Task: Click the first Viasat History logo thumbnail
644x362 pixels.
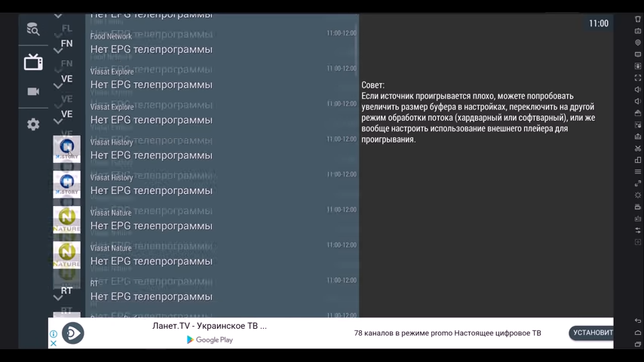Action: click(x=66, y=149)
